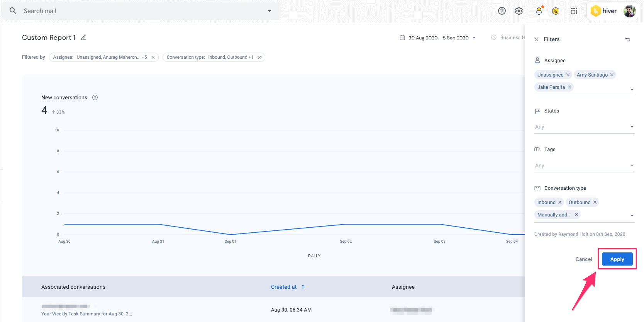644x322 pixels.
Task: Remove Unassigned from assignees
Action: coord(568,75)
